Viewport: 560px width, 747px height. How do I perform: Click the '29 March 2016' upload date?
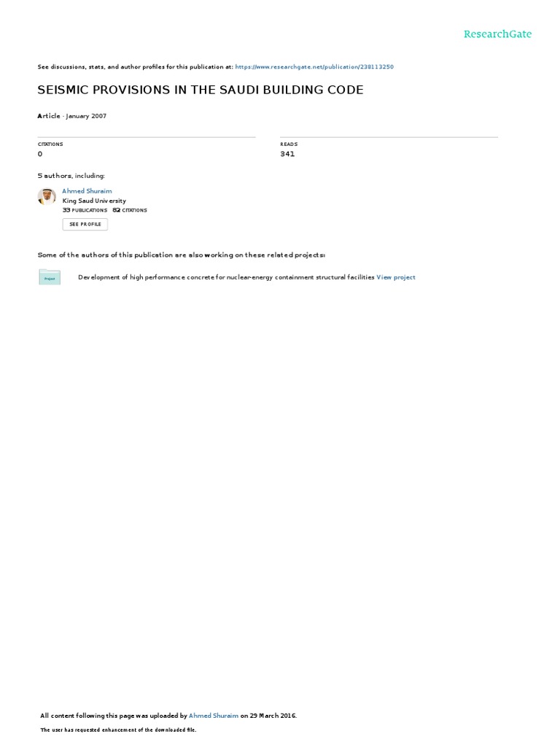[273, 716]
